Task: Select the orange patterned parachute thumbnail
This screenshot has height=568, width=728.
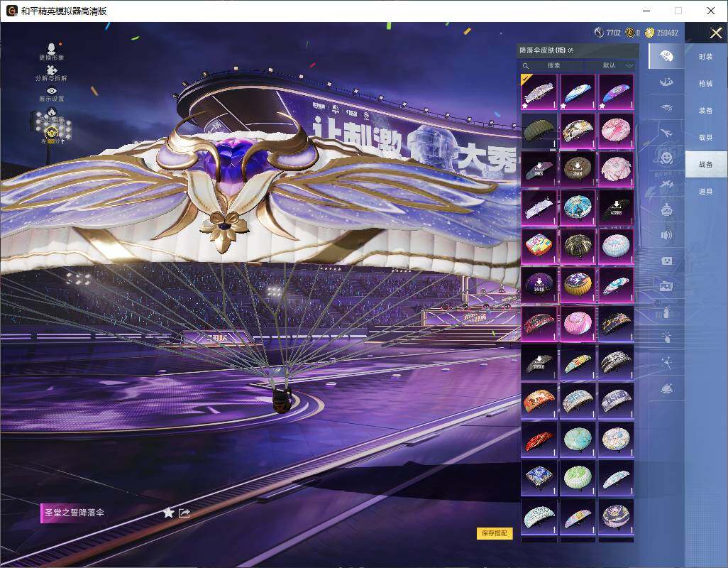Action: click(539, 401)
